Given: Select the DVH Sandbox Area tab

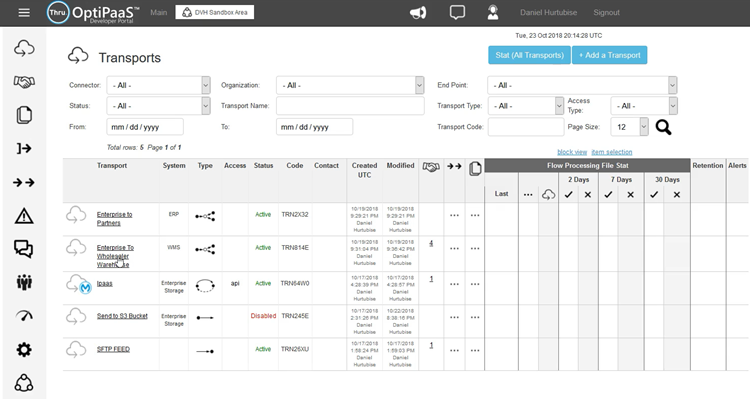Looking at the screenshot, I should [215, 12].
